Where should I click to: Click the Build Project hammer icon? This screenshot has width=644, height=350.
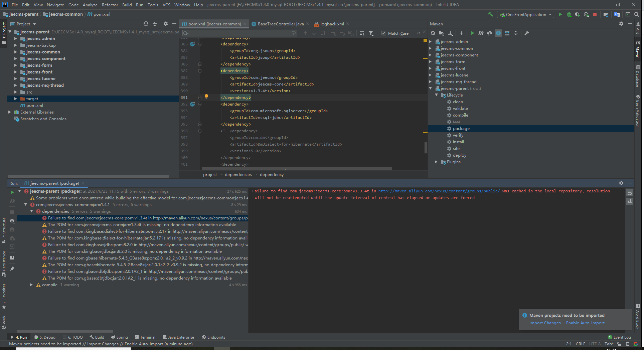pos(490,14)
